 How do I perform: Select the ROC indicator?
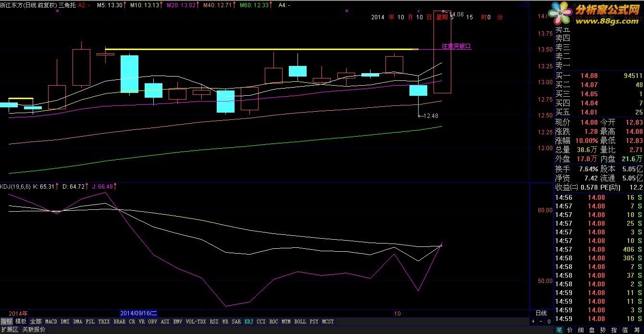[273, 321]
